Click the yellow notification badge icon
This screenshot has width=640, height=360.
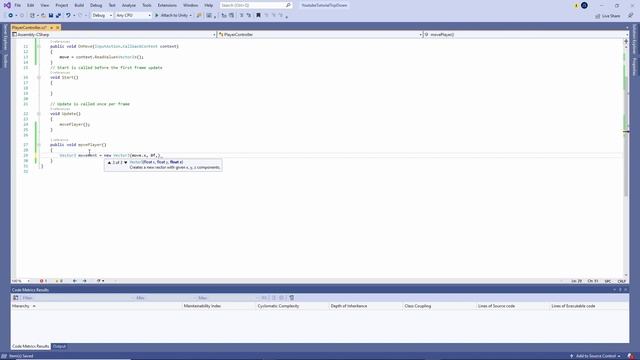tap(576, 5)
